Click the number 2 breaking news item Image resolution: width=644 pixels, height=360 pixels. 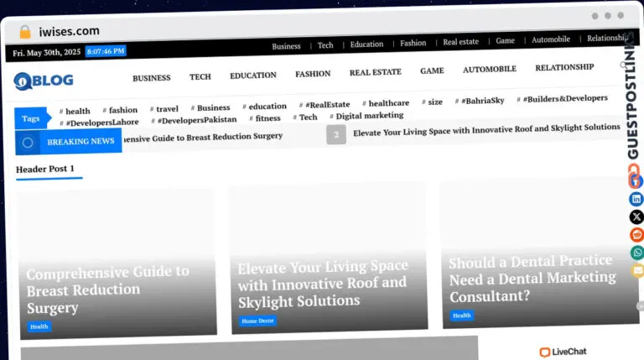coord(335,134)
